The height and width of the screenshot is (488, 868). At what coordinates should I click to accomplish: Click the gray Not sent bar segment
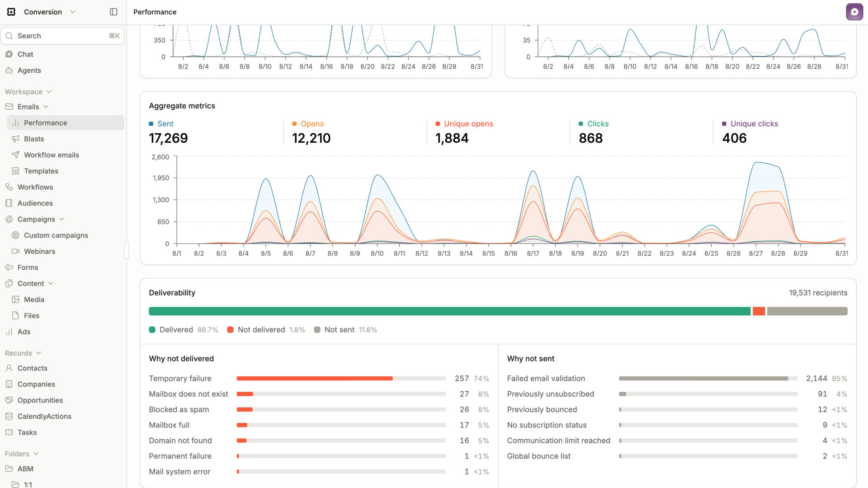click(807, 311)
